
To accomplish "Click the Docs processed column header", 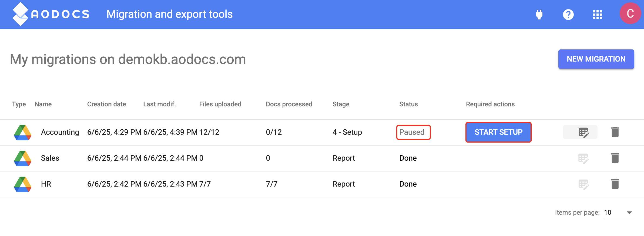I will click(x=289, y=104).
